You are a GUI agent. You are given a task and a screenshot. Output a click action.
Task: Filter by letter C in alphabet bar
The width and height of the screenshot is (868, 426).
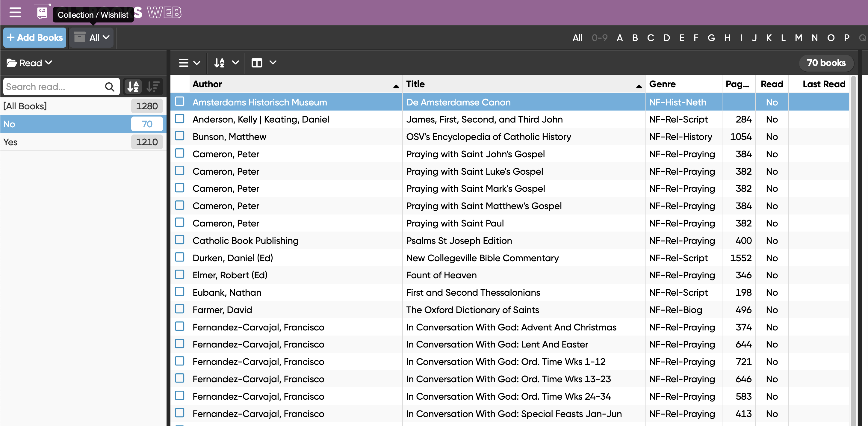coord(650,38)
